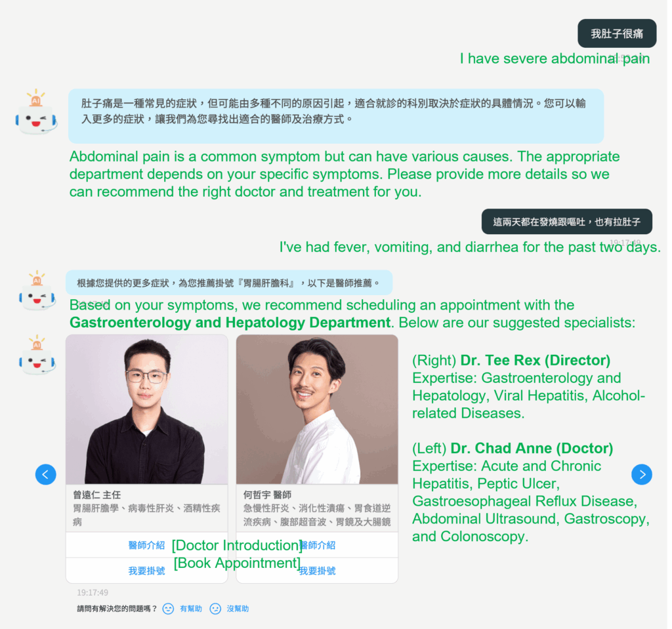This screenshot has height=629, width=672.
Task: Click the robot avatar next to doctor cards
Action: click(x=37, y=355)
